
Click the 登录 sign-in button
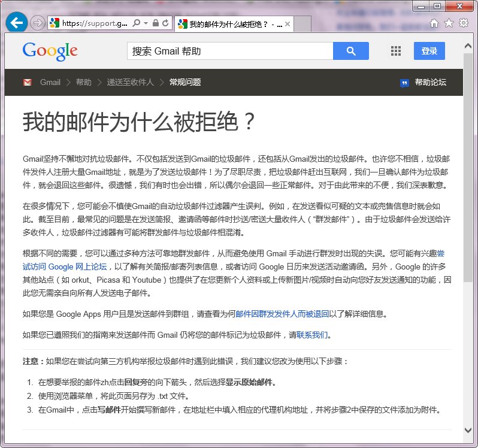coord(429,51)
